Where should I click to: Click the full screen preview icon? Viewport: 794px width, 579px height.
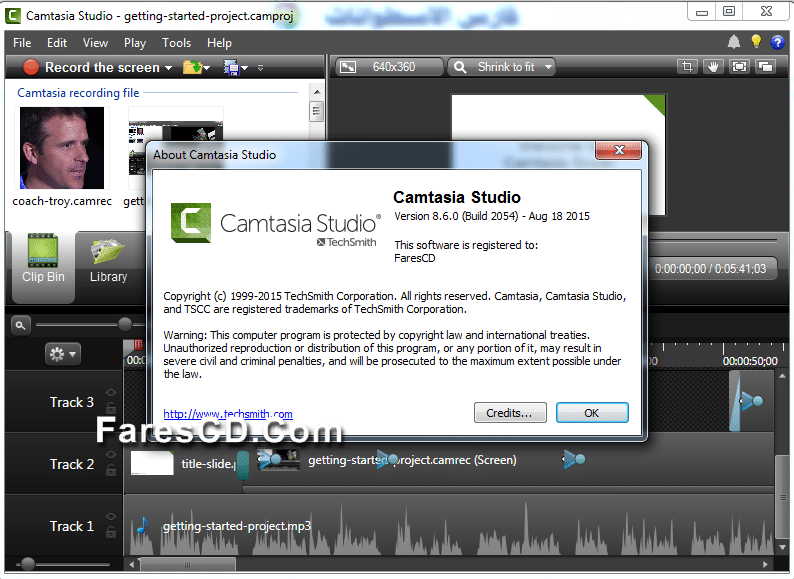click(x=739, y=66)
